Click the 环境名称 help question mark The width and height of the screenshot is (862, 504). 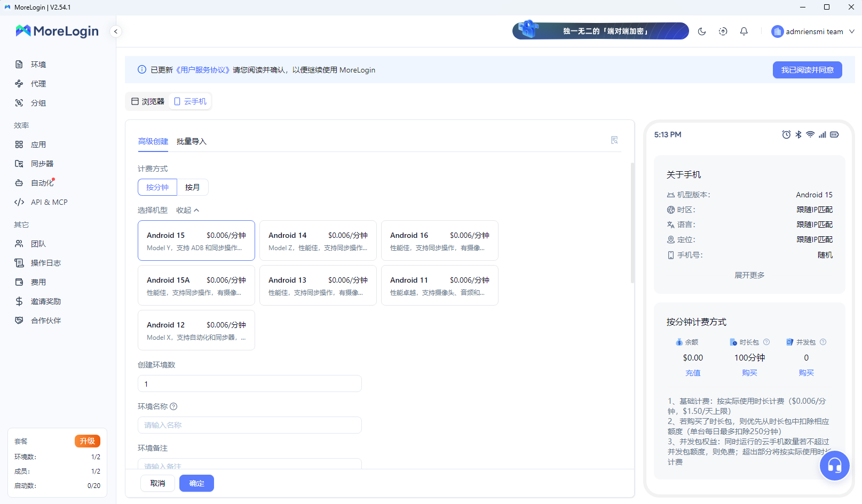tap(173, 406)
